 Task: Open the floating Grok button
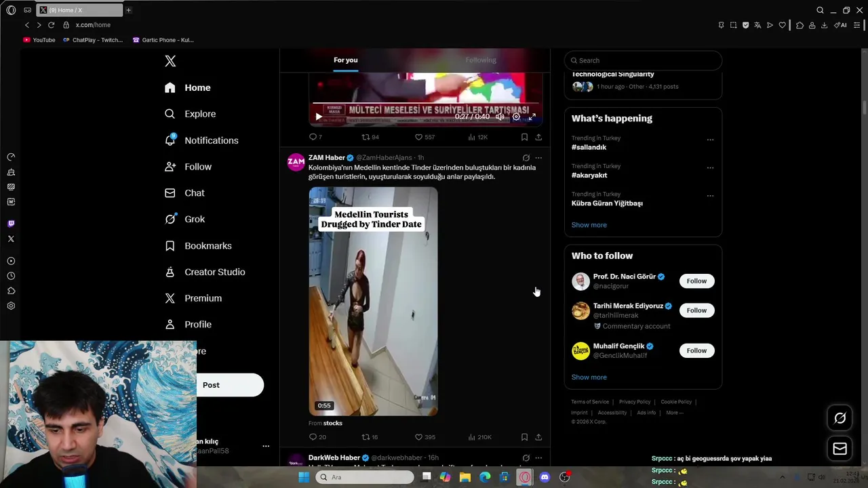pos(840,418)
